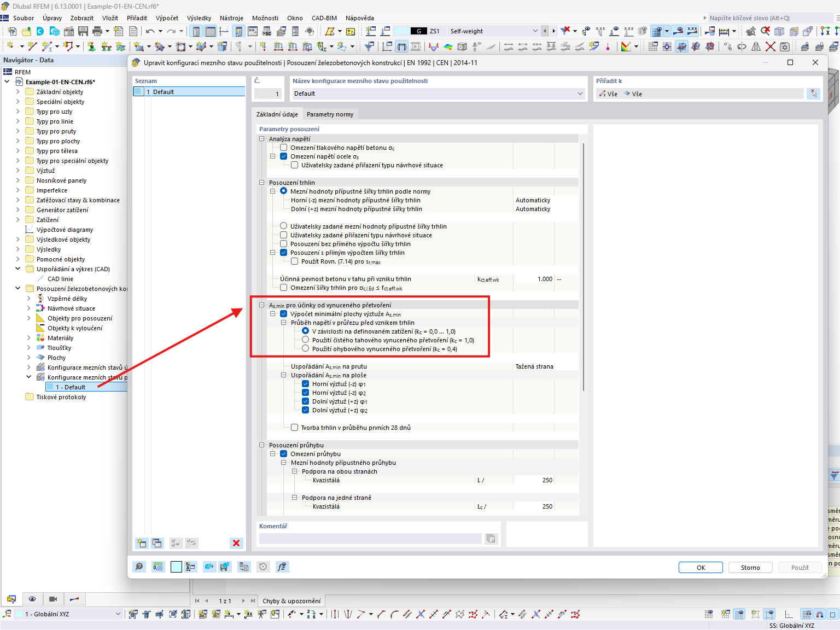Select '1 Default' in the Seznam list
This screenshot has height=630, width=840.
(x=189, y=92)
